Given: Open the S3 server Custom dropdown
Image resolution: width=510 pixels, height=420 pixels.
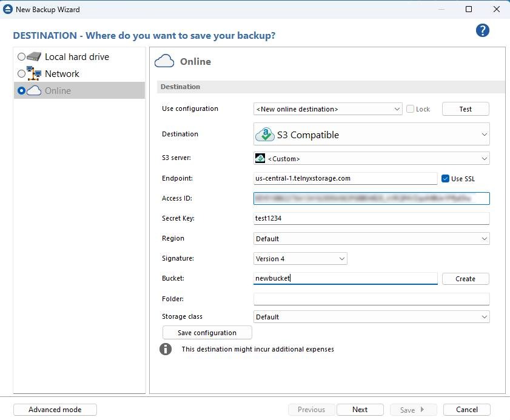Looking at the screenshot, I should coord(372,158).
